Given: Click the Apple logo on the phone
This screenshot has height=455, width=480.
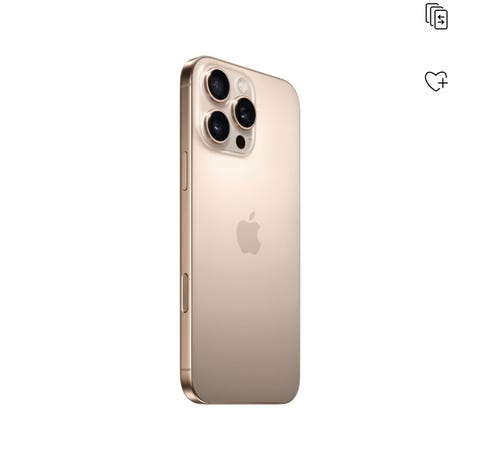Looking at the screenshot, I should tap(249, 233).
